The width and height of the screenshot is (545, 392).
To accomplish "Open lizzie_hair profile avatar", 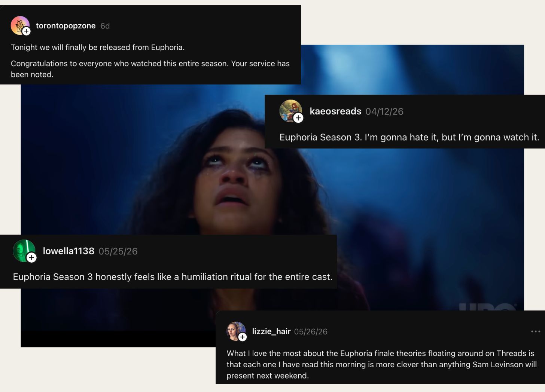I will click(236, 331).
